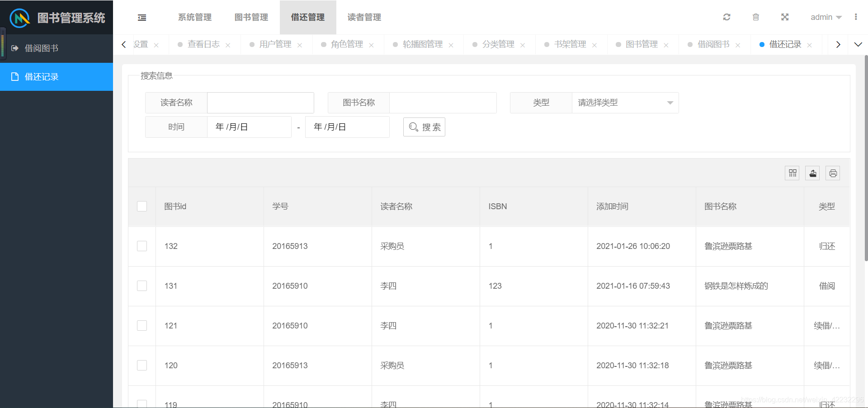Close the 书架管理 tab
This screenshot has height=408, width=868.
[x=594, y=45]
